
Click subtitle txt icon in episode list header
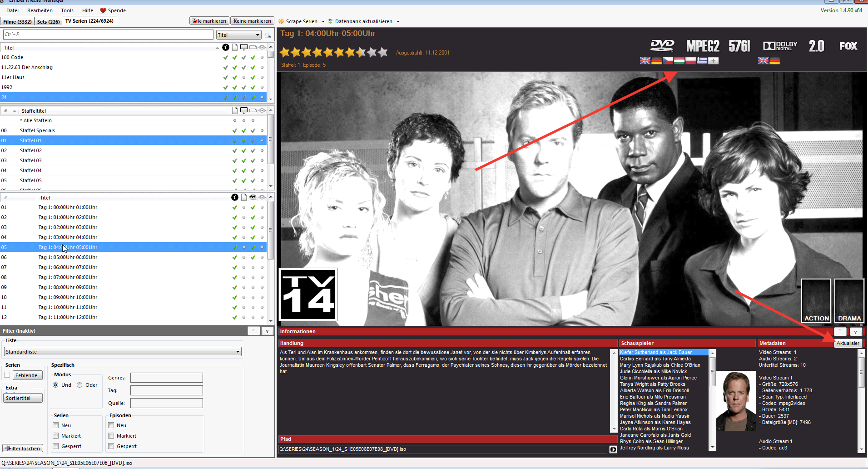point(253,197)
